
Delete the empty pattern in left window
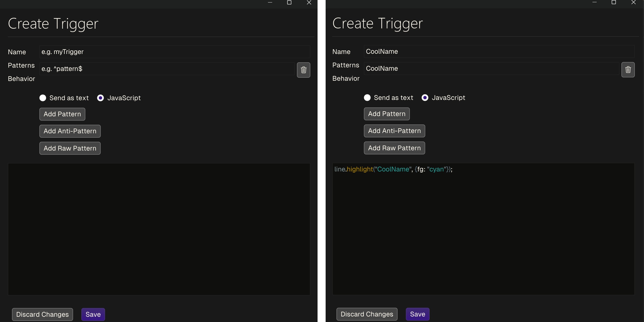point(303,70)
